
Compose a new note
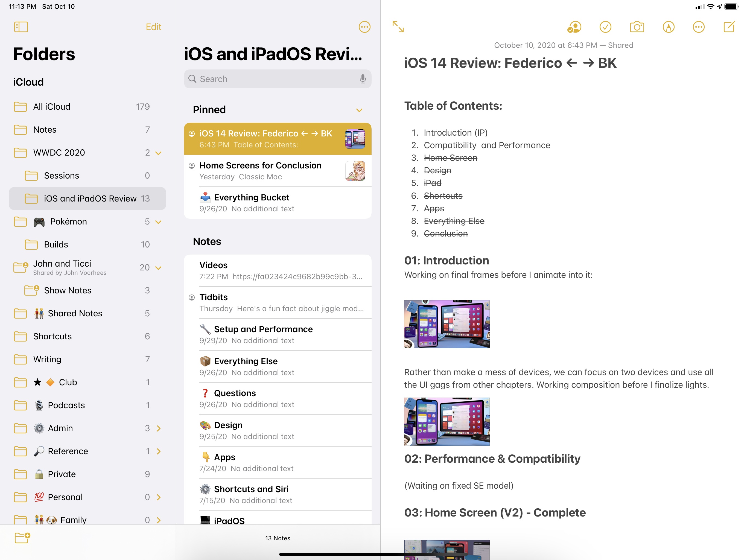tap(729, 27)
